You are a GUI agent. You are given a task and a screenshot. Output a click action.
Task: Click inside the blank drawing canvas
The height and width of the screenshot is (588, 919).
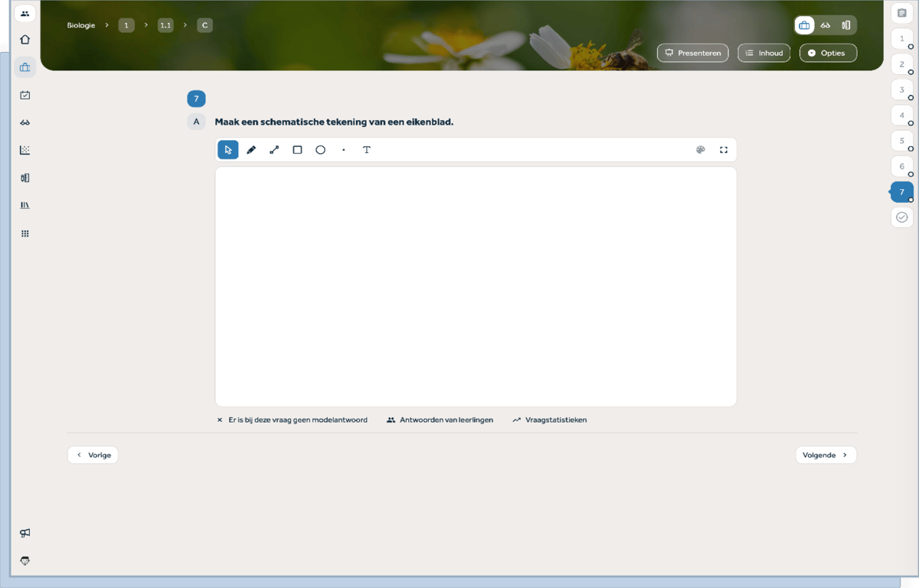(x=475, y=286)
